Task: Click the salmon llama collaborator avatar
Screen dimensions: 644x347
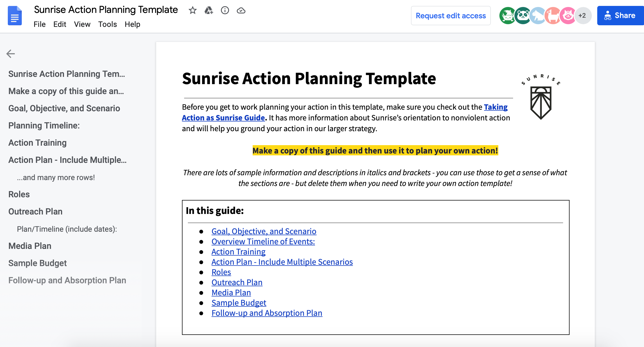Action: click(553, 16)
